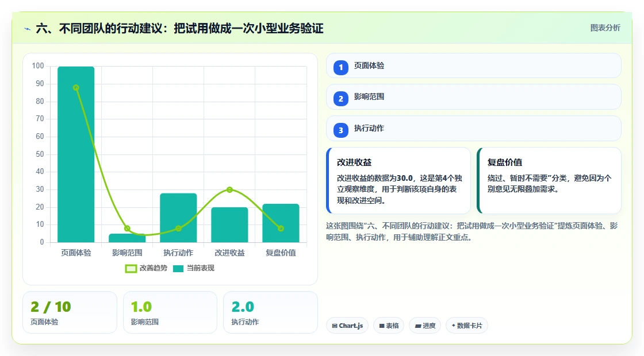Click the section title 六、不同团队的行动建议

click(179, 29)
